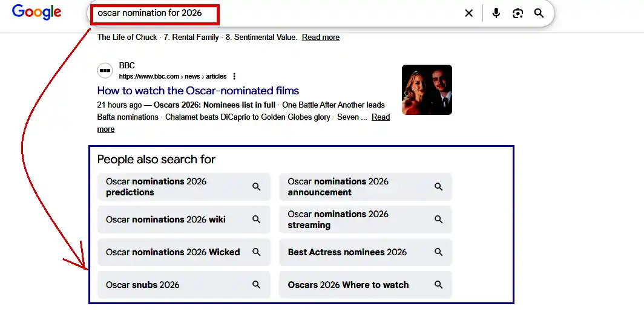Click the magnifying glass search button
Image resolution: width=644 pixels, height=312 pixels.
point(539,13)
